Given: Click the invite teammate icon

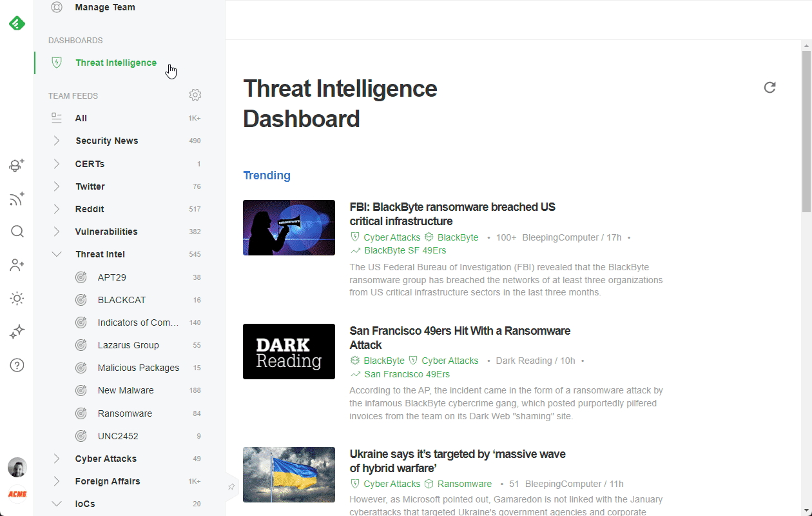Looking at the screenshot, I should 17,265.
